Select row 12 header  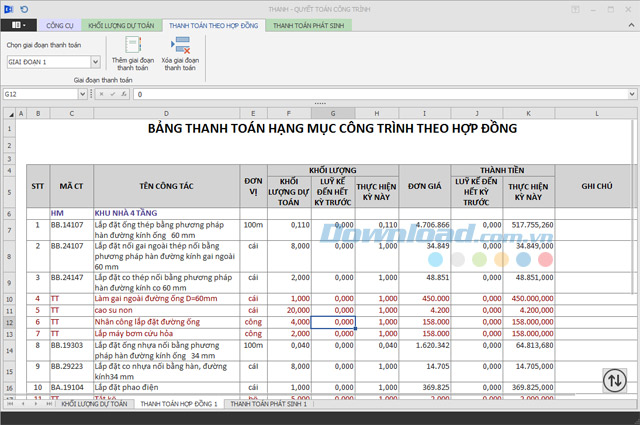pyautogui.click(x=9, y=323)
